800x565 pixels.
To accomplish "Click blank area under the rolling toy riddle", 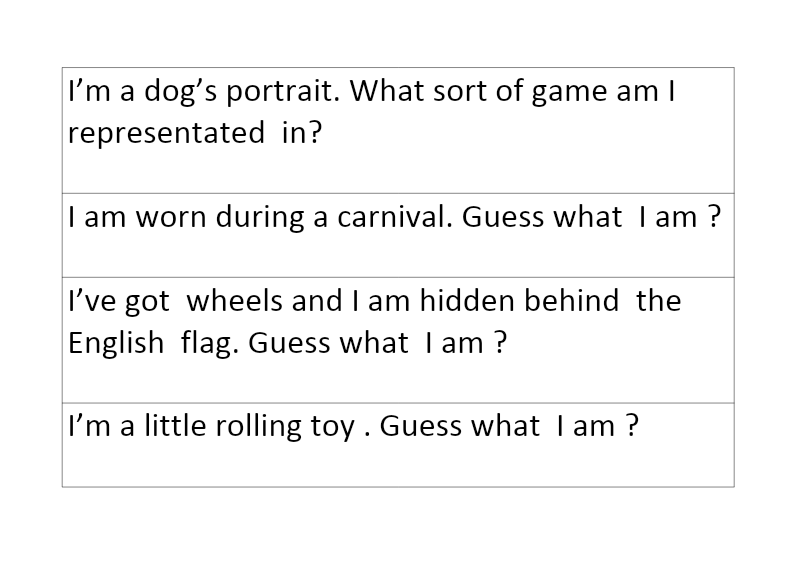I will click(x=398, y=465).
